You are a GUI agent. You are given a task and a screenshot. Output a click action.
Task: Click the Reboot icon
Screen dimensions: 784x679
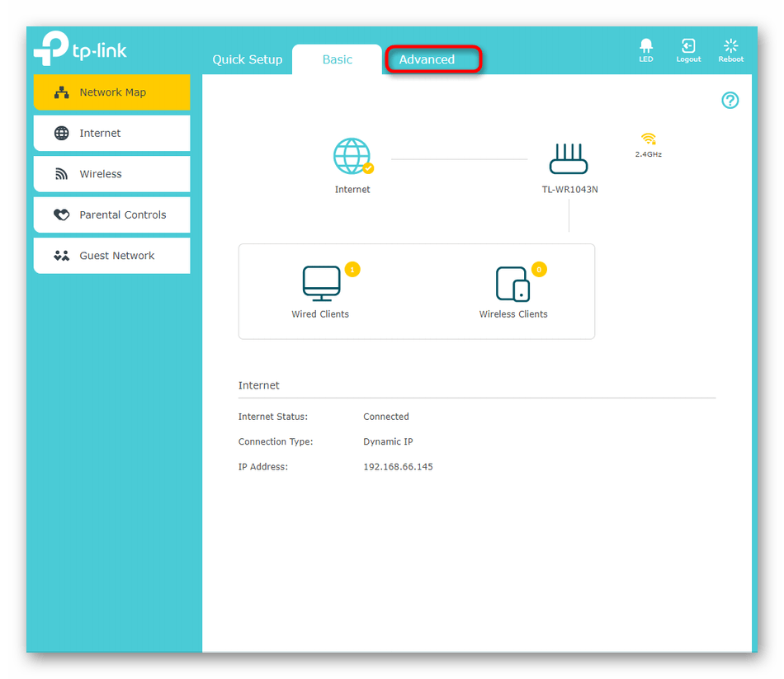click(x=730, y=46)
